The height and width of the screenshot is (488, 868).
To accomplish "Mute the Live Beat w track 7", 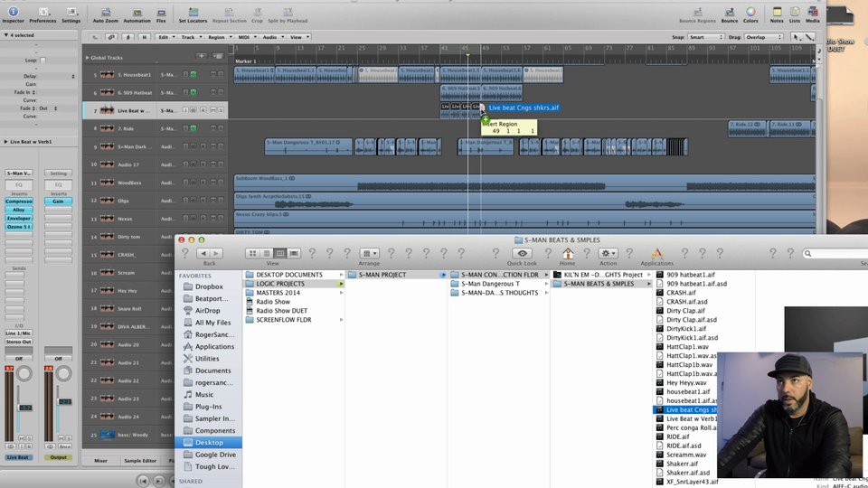I will pos(212,110).
